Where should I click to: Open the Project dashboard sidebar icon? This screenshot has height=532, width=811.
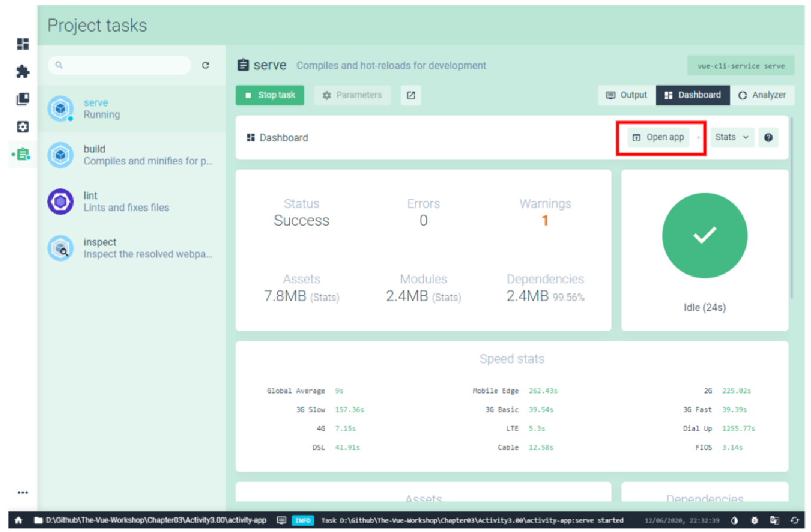(x=23, y=44)
